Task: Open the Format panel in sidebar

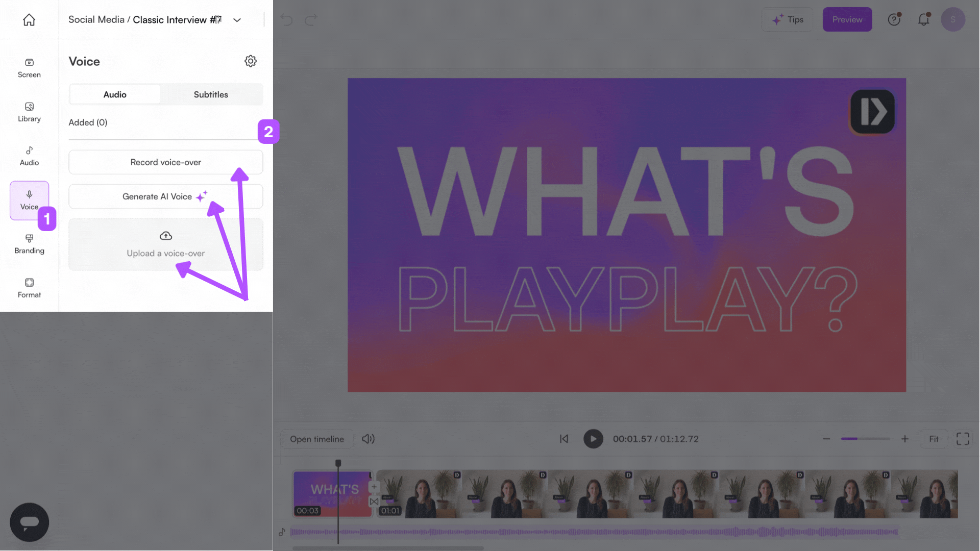Action: pyautogui.click(x=29, y=288)
